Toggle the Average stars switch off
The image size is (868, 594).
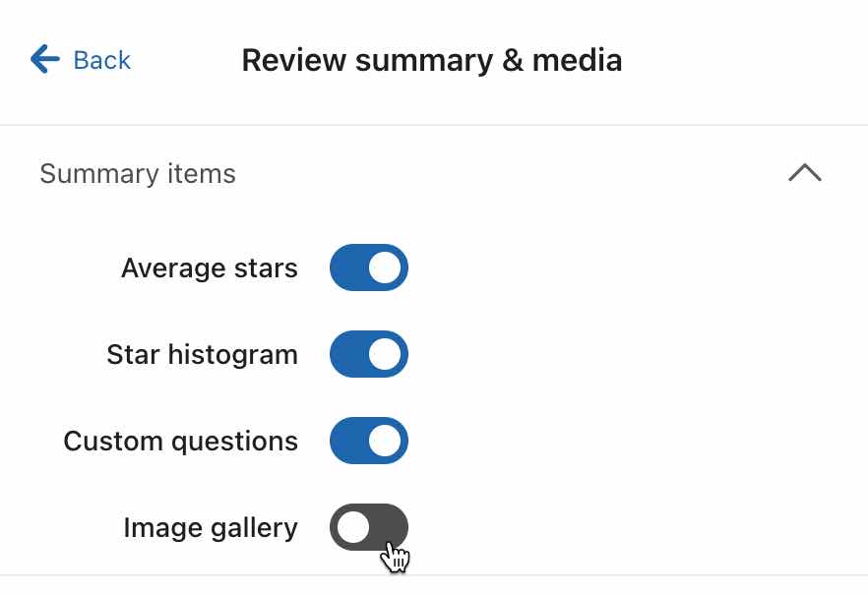pyautogui.click(x=368, y=267)
